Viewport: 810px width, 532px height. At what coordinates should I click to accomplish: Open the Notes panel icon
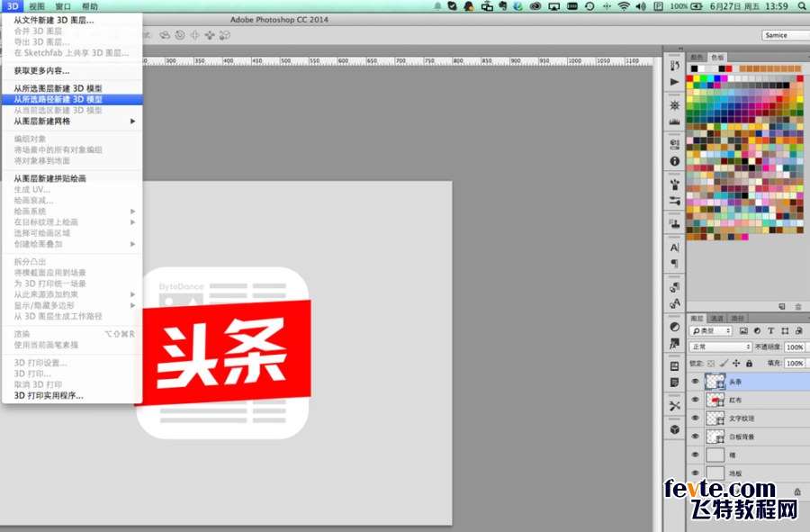point(675,383)
